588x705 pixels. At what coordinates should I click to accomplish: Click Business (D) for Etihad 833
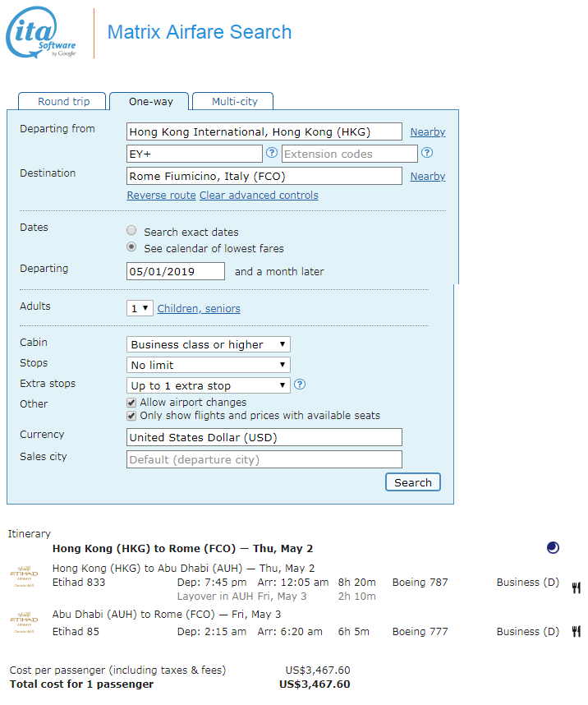528,583
